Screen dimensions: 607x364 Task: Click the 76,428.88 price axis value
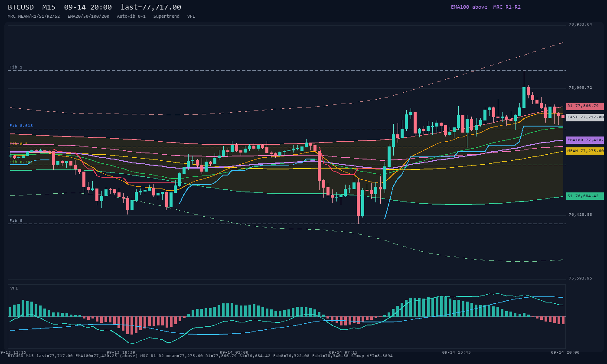pos(580,214)
